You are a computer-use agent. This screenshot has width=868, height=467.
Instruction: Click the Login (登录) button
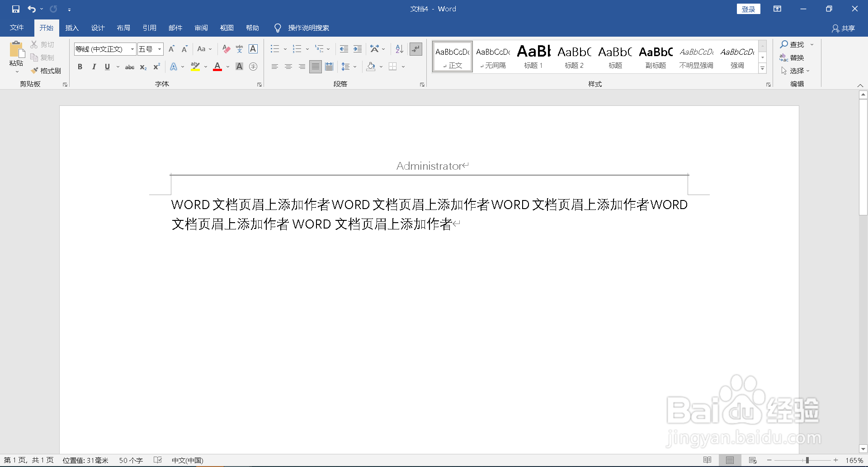coord(749,9)
